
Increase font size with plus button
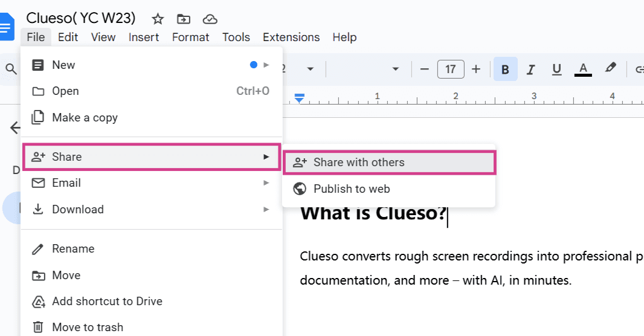(476, 69)
